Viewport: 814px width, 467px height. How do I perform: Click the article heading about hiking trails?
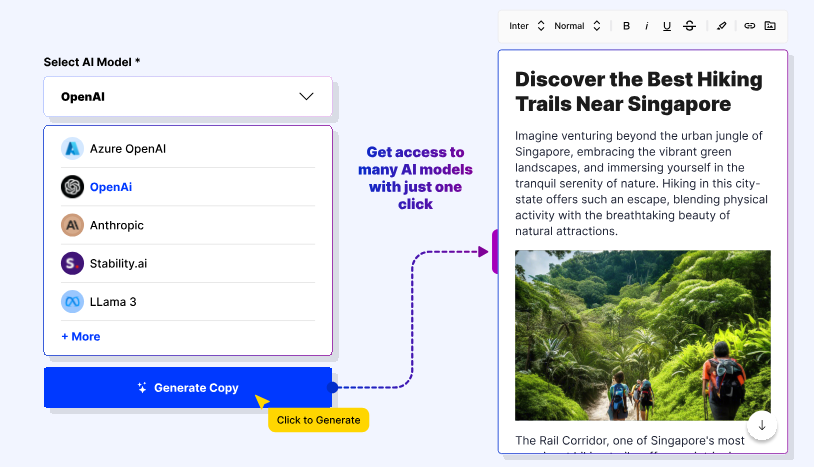click(x=638, y=91)
